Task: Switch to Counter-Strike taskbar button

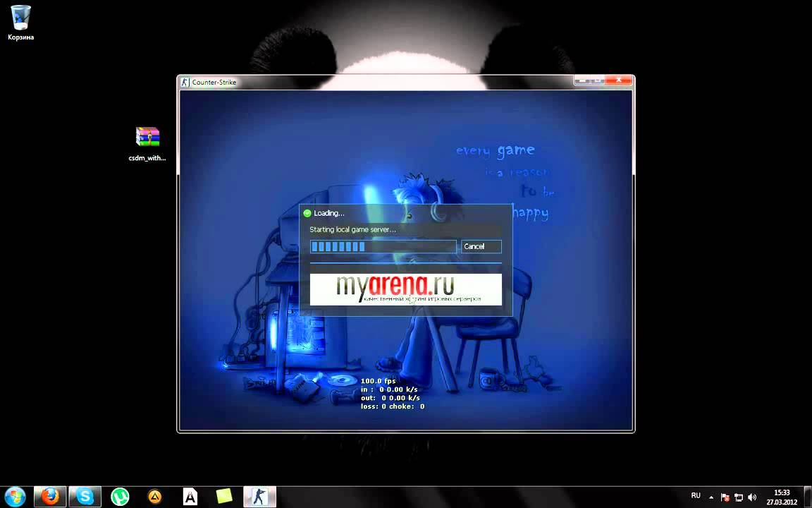Action: tap(260, 497)
